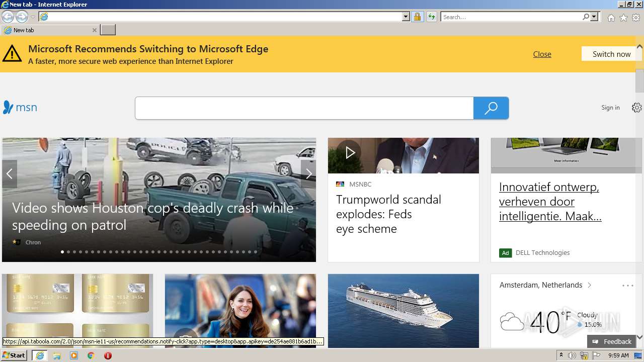Click the Switch now button
This screenshot has width=644, height=362.
[611, 54]
